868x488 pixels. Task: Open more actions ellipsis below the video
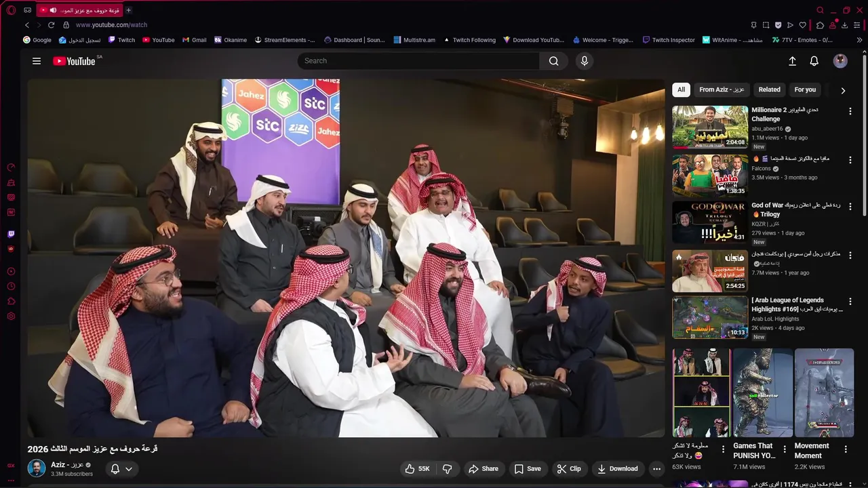tap(656, 469)
